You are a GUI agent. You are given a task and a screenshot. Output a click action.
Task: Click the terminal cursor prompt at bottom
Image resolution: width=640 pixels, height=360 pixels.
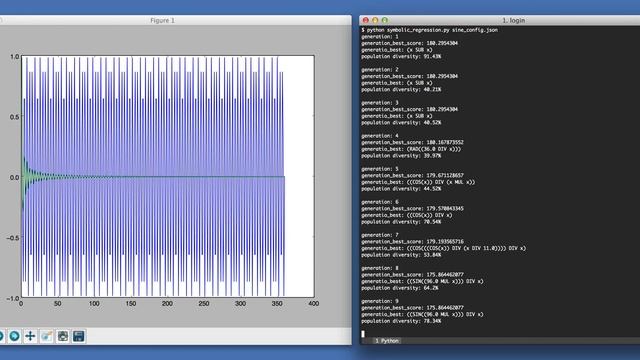[x=363, y=334]
